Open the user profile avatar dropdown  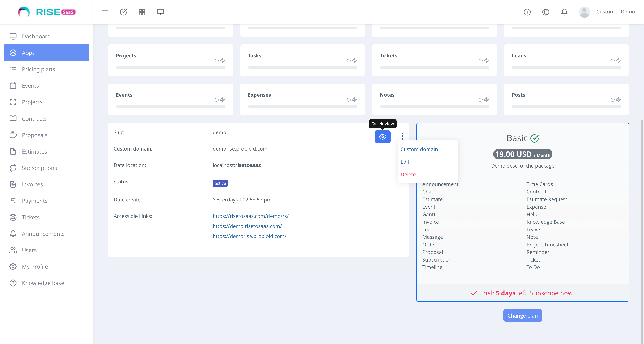tap(585, 12)
